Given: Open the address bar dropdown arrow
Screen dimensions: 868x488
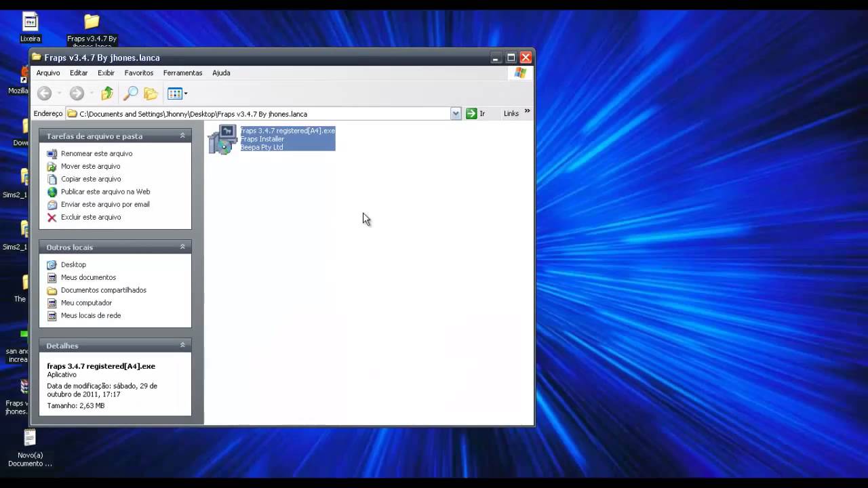Looking at the screenshot, I should [456, 114].
